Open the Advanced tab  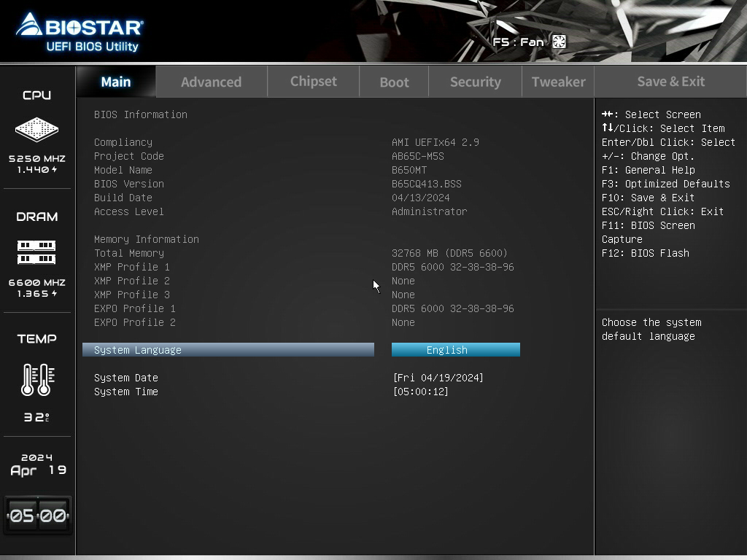[x=211, y=82]
